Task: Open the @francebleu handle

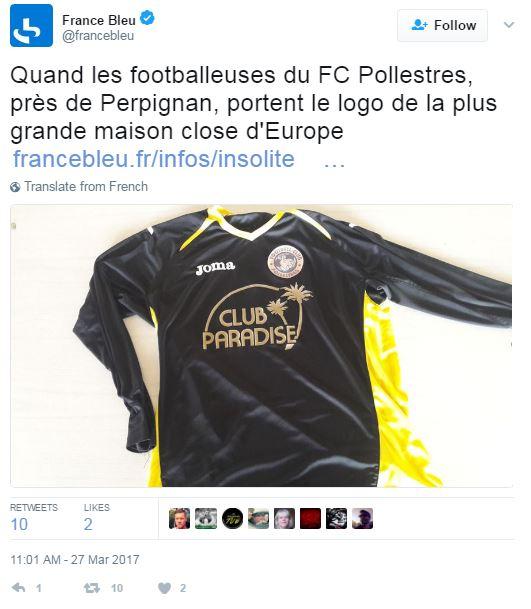Action: pyautogui.click(x=98, y=36)
